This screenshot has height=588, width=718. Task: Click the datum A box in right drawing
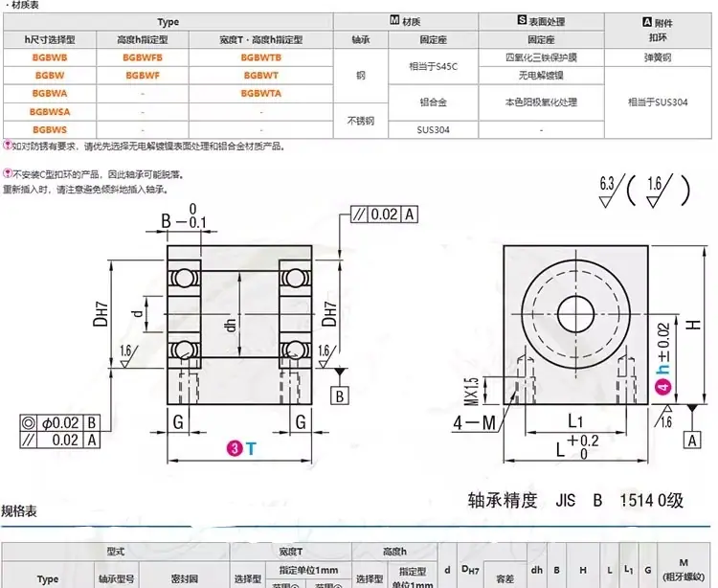[692, 441]
